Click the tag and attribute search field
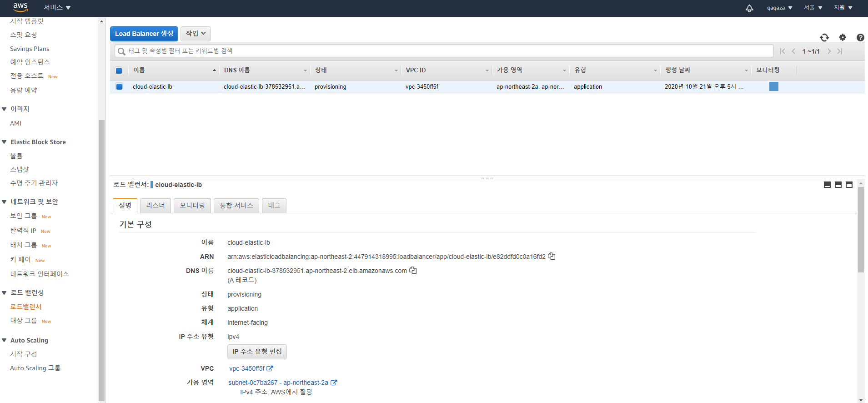Viewport: 868px width, 403px height. coord(443,51)
